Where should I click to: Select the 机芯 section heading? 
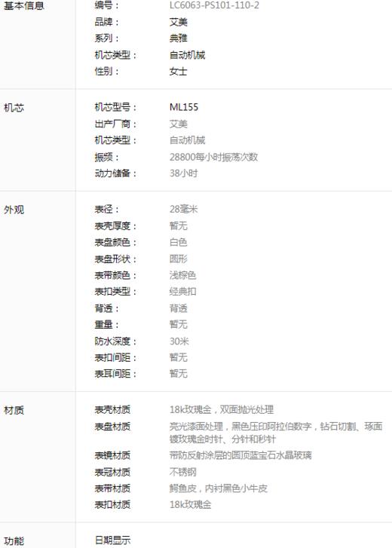pyautogui.click(x=14, y=108)
